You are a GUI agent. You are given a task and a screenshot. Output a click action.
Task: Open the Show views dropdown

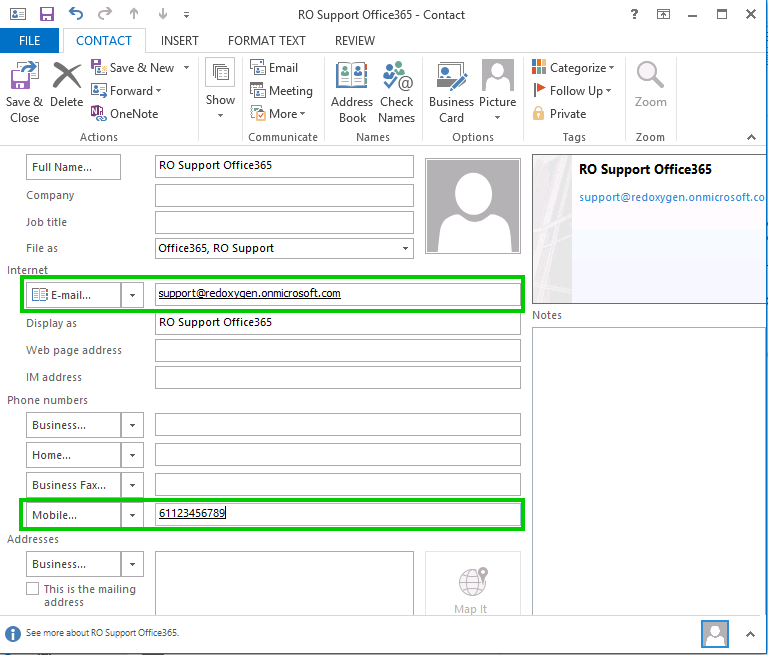click(220, 90)
